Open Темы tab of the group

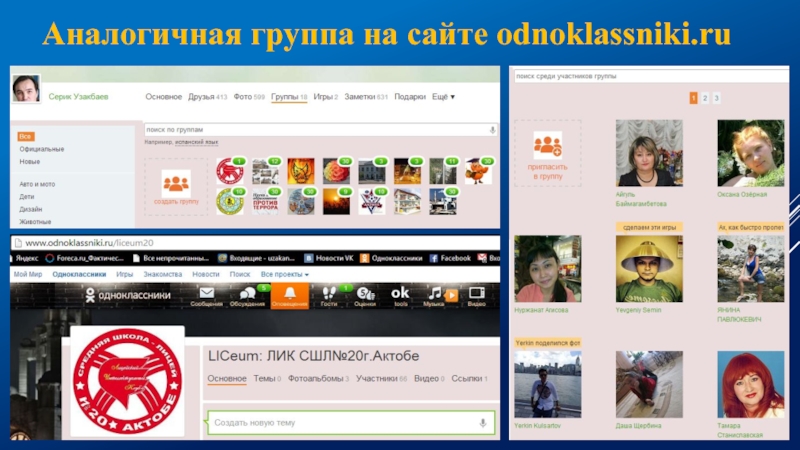coord(267,378)
